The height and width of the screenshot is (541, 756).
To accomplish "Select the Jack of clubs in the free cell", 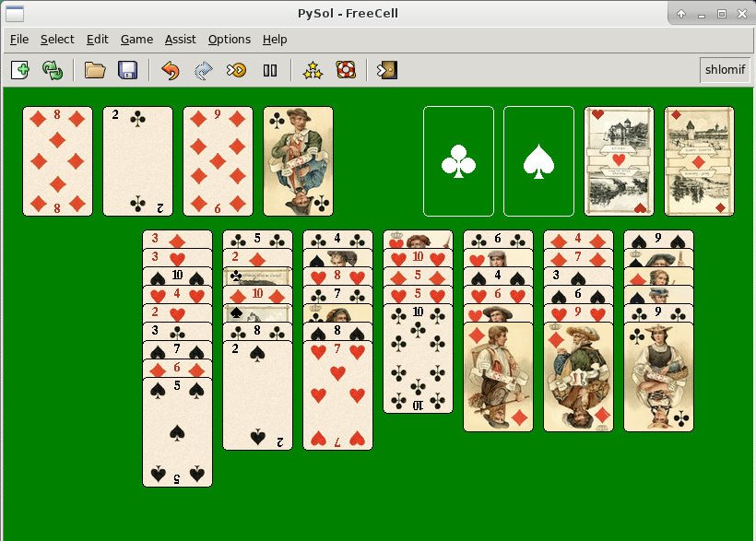I will point(298,161).
